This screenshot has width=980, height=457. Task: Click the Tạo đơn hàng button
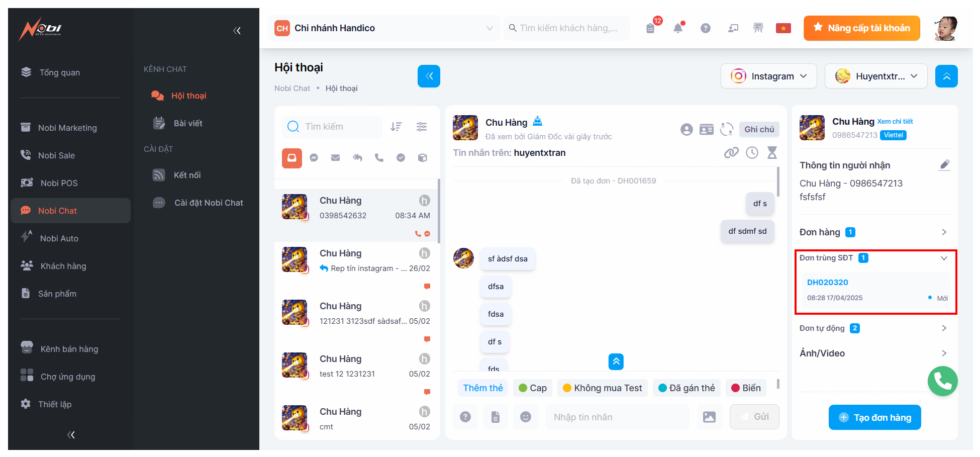pos(875,417)
